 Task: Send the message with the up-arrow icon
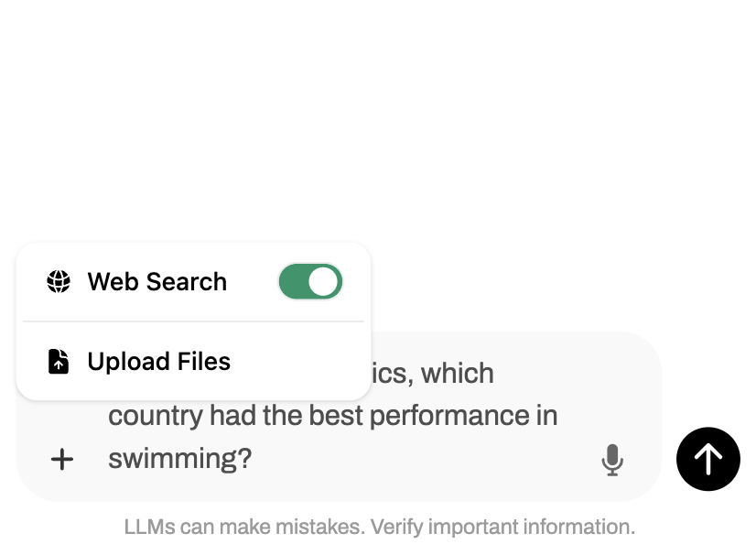707,459
